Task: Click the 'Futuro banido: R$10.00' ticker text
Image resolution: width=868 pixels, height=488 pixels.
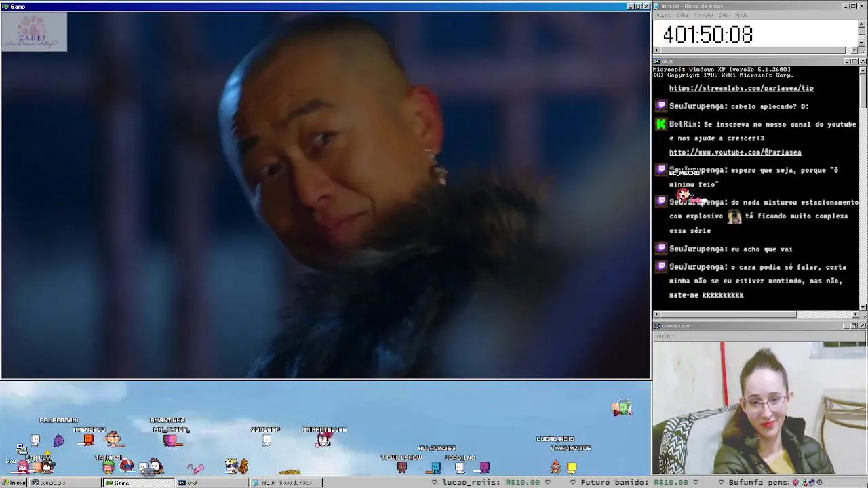Action: tap(634, 483)
